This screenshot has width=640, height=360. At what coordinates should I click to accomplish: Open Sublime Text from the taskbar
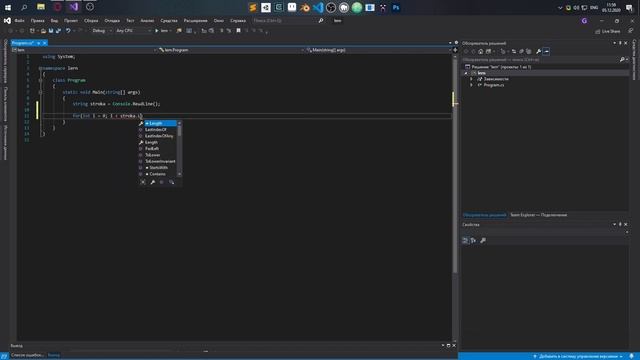click(253, 7)
